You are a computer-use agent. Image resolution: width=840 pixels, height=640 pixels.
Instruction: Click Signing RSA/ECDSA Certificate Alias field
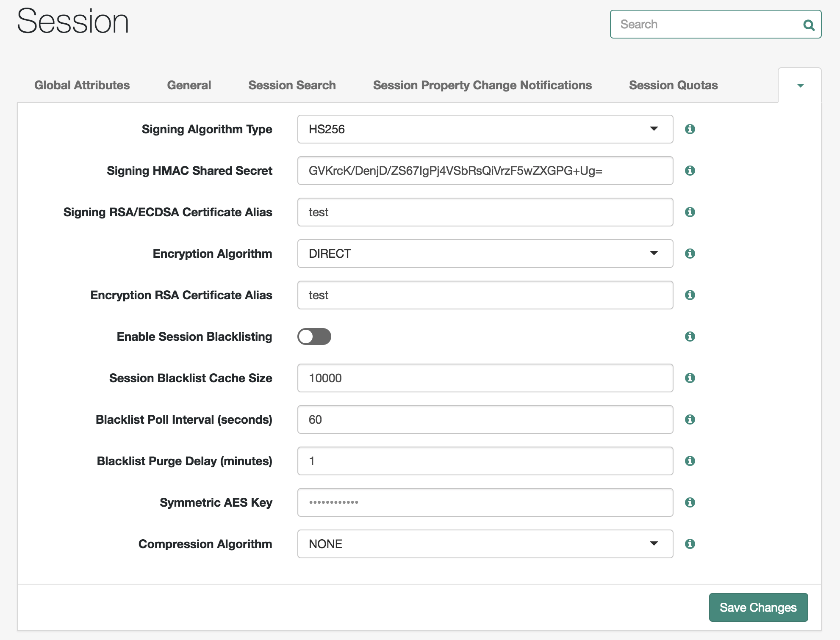[x=485, y=212]
